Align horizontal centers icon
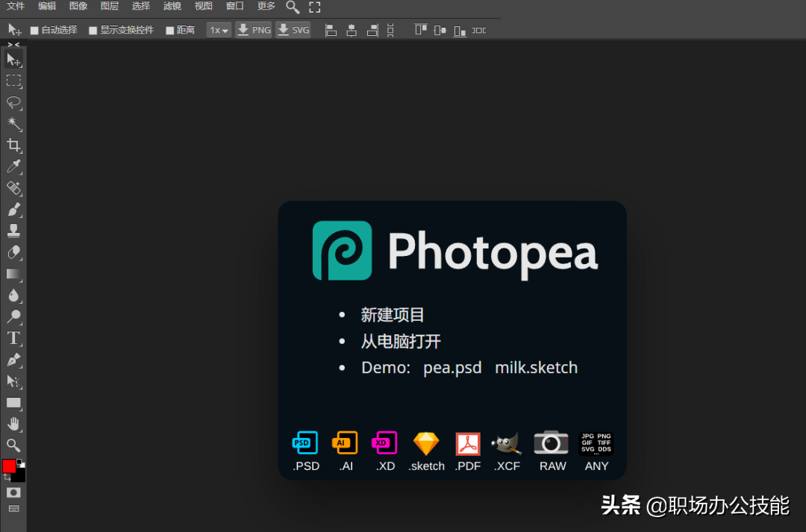The height and width of the screenshot is (532, 806). pos(352,31)
